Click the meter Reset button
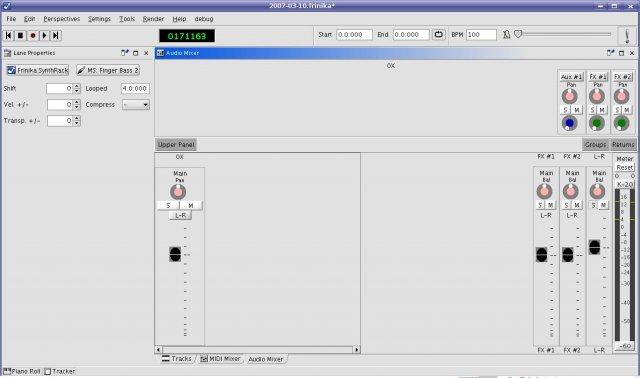640x378 pixels. pyautogui.click(x=624, y=168)
